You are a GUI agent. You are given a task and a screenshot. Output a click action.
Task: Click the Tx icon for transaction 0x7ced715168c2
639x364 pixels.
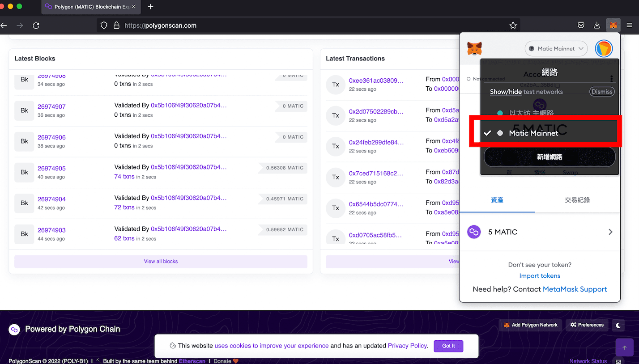pyautogui.click(x=336, y=177)
